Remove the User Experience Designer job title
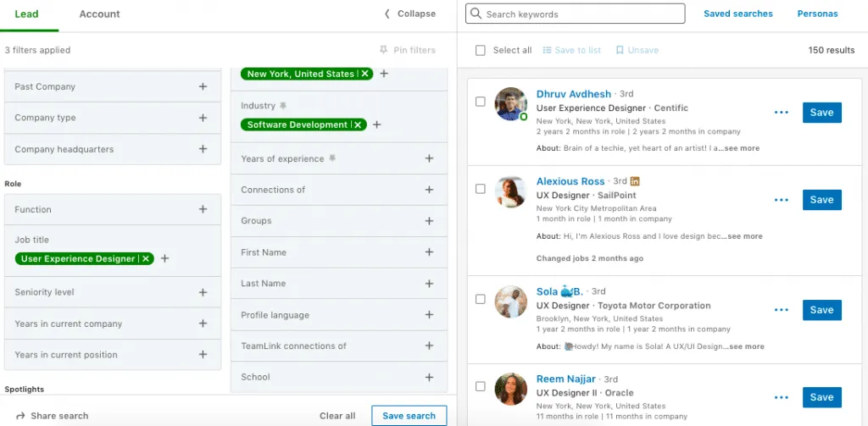Screen dimensions: 868x426 pos(146,259)
